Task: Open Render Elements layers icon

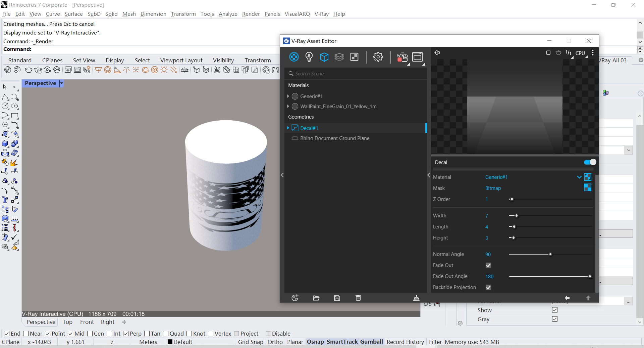Action: [x=339, y=57]
